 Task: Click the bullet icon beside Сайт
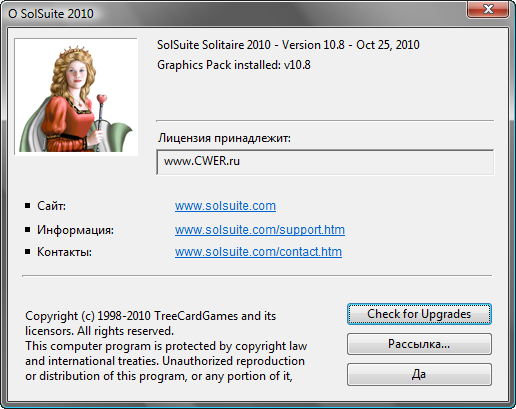pos(28,206)
